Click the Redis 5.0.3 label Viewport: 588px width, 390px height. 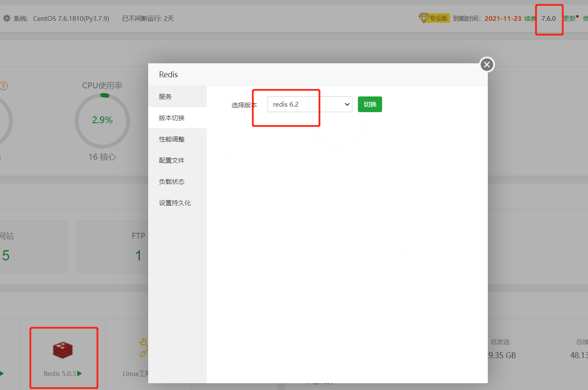tap(60, 373)
